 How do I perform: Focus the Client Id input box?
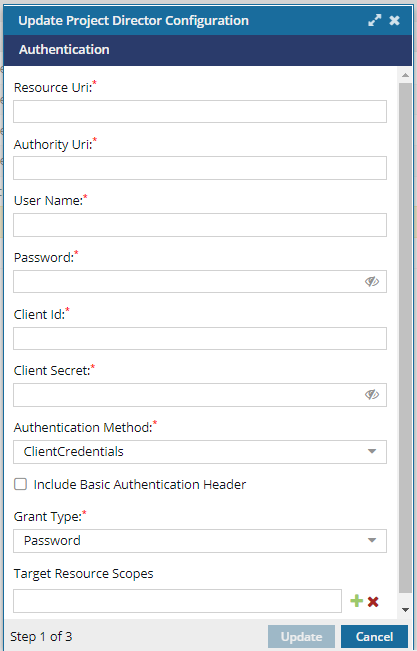coord(200,338)
